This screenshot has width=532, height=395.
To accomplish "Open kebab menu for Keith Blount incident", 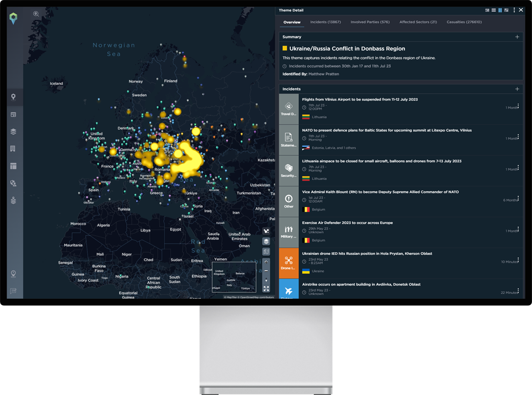I will (x=518, y=199).
